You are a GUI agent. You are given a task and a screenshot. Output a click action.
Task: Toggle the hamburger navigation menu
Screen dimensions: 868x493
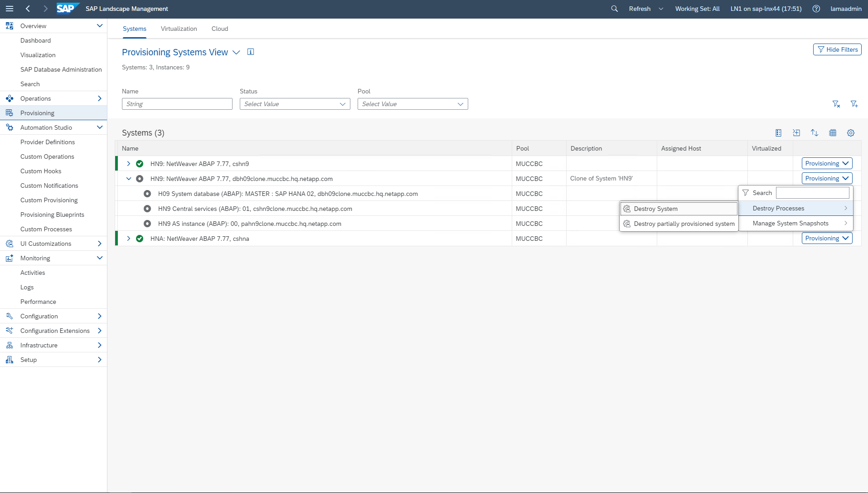(x=10, y=9)
